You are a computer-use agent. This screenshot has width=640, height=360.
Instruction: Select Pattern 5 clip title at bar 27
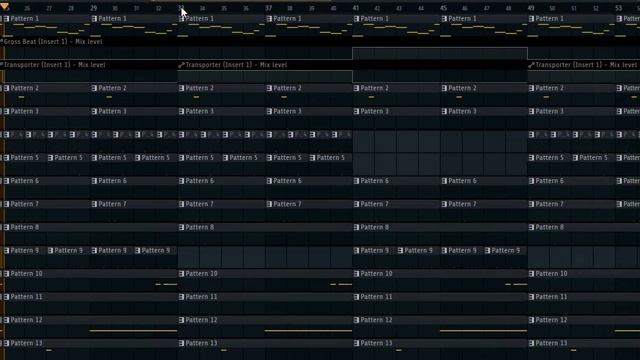(x=69, y=158)
